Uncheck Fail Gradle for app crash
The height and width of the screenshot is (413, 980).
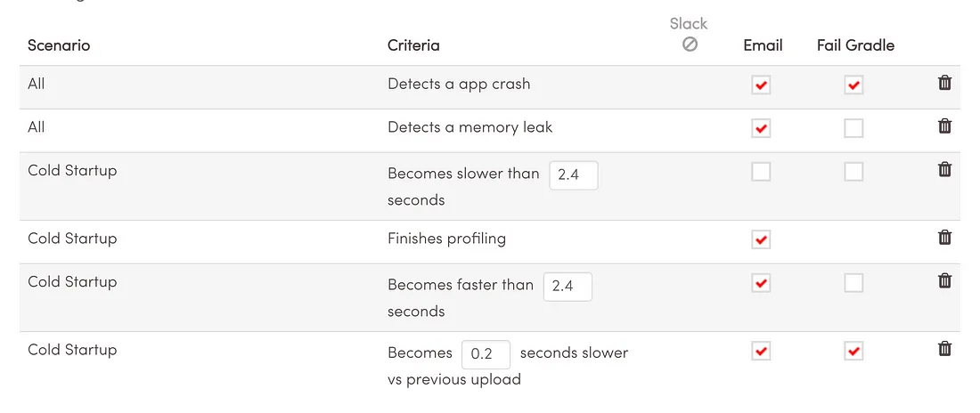click(x=853, y=85)
